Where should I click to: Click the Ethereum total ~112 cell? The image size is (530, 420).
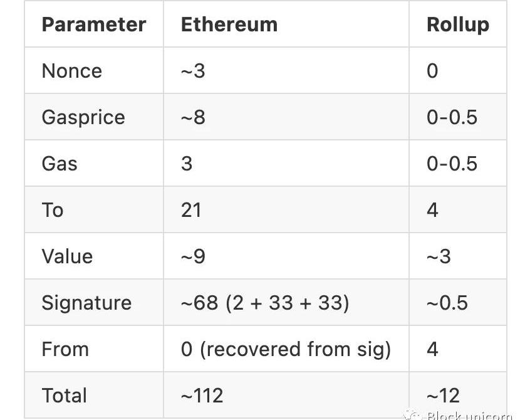click(x=286, y=395)
